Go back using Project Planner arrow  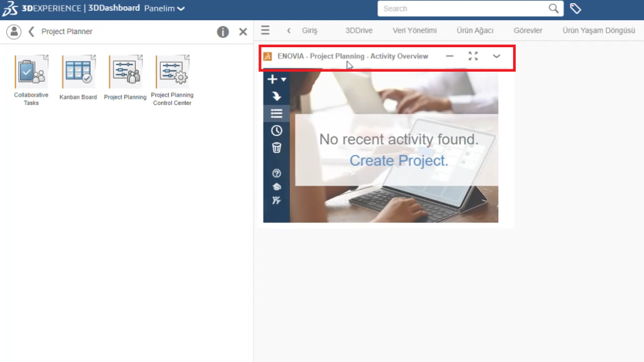[31, 31]
